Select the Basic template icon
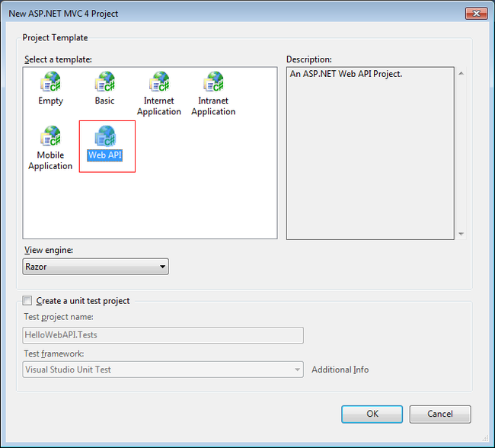The image size is (495, 448). pyautogui.click(x=105, y=82)
